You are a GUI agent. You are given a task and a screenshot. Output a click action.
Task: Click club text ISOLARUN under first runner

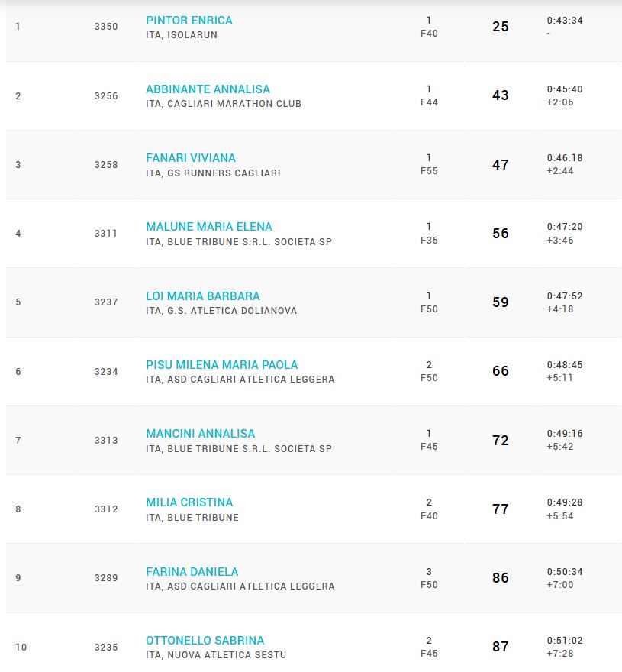pyautogui.click(x=192, y=35)
